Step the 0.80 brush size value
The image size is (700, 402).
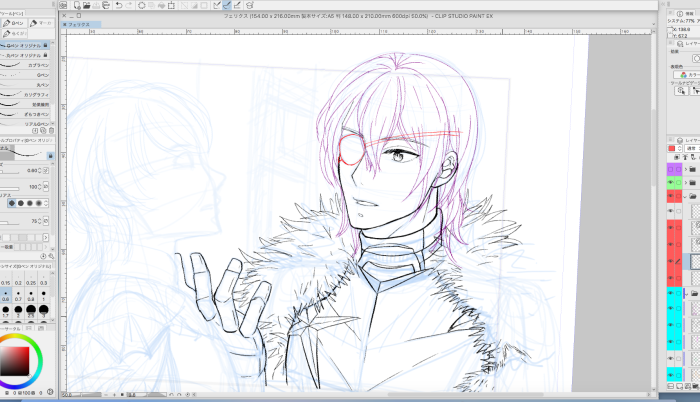click(40, 171)
